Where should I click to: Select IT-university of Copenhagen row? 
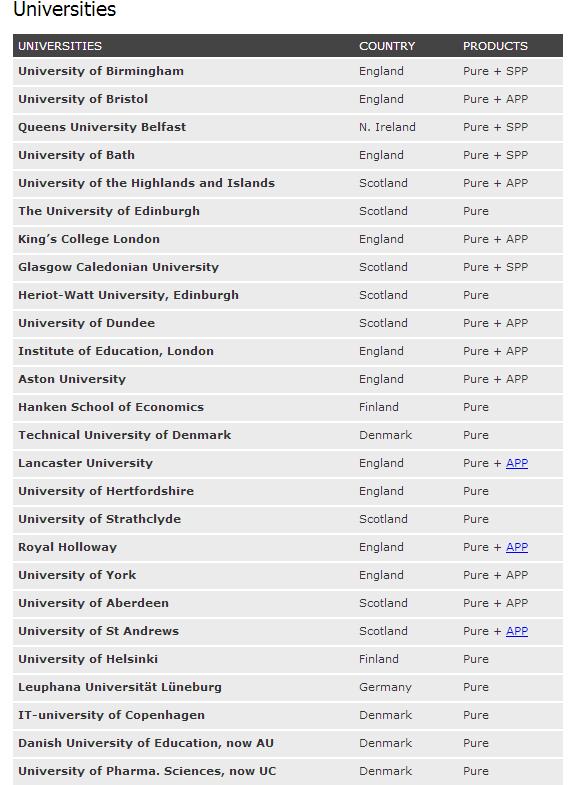(288, 715)
